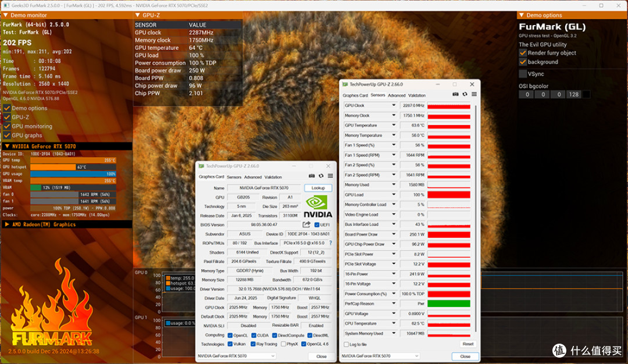The width and height of the screenshot is (628, 364).
Task: Collapse the Demo monitor panel
Action: [x=6, y=15]
